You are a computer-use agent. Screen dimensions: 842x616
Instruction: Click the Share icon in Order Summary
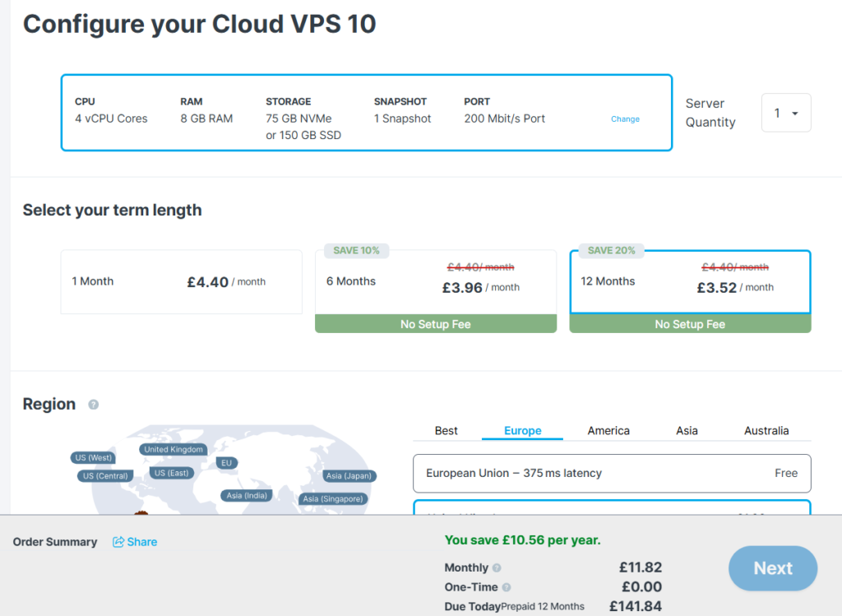[x=118, y=542]
